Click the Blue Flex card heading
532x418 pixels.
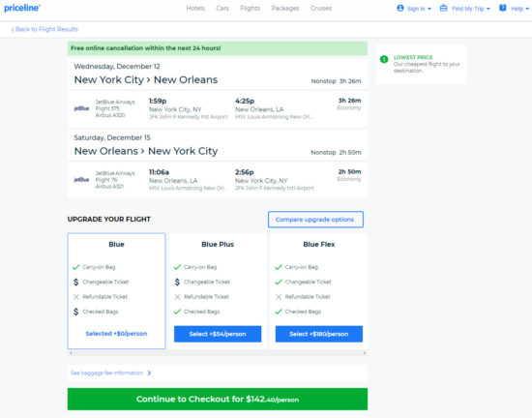(x=319, y=244)
